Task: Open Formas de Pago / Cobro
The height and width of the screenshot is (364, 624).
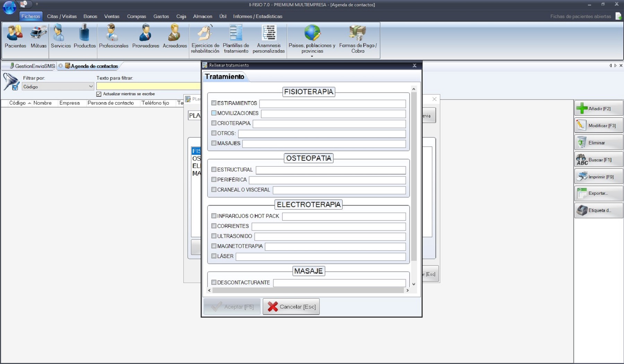Action: coord(358,39)
